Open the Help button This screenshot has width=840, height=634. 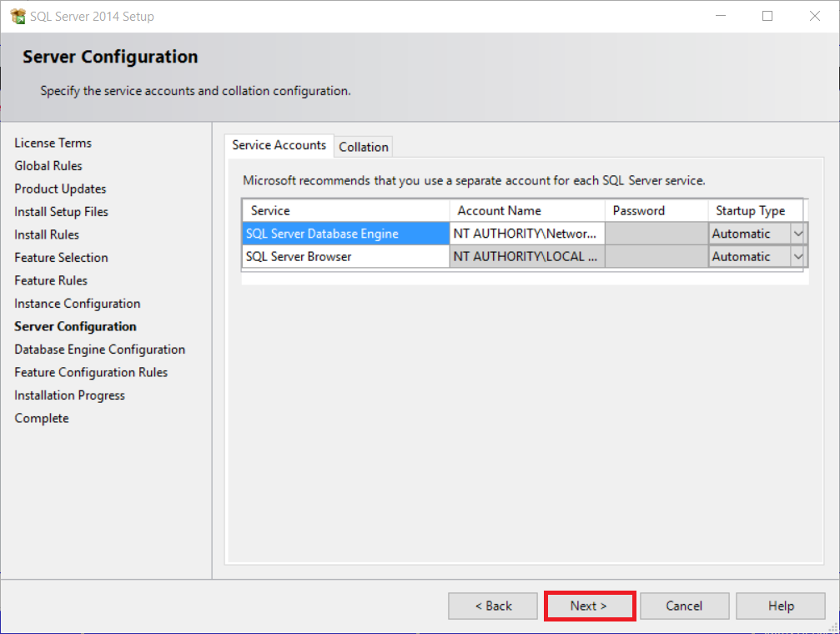(781, 606)
